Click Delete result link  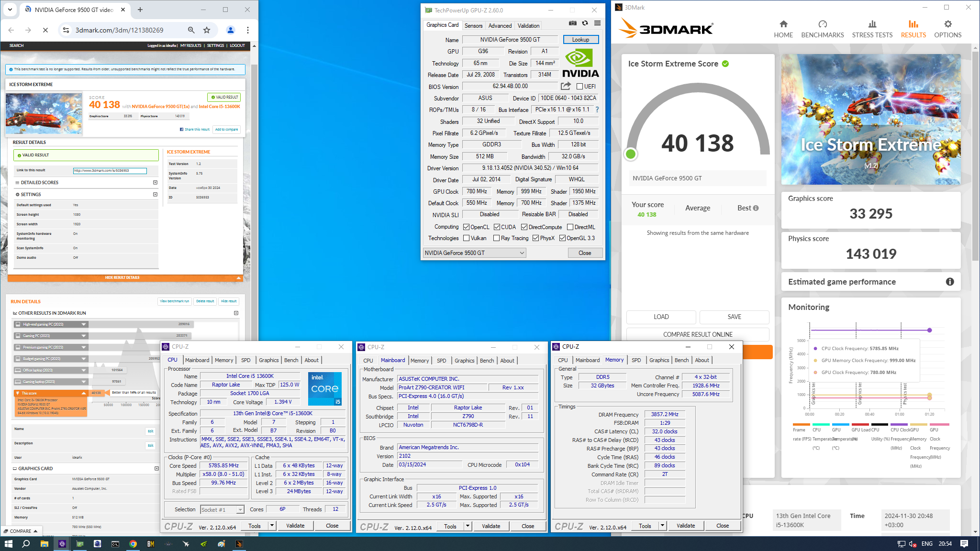[205, 301]
